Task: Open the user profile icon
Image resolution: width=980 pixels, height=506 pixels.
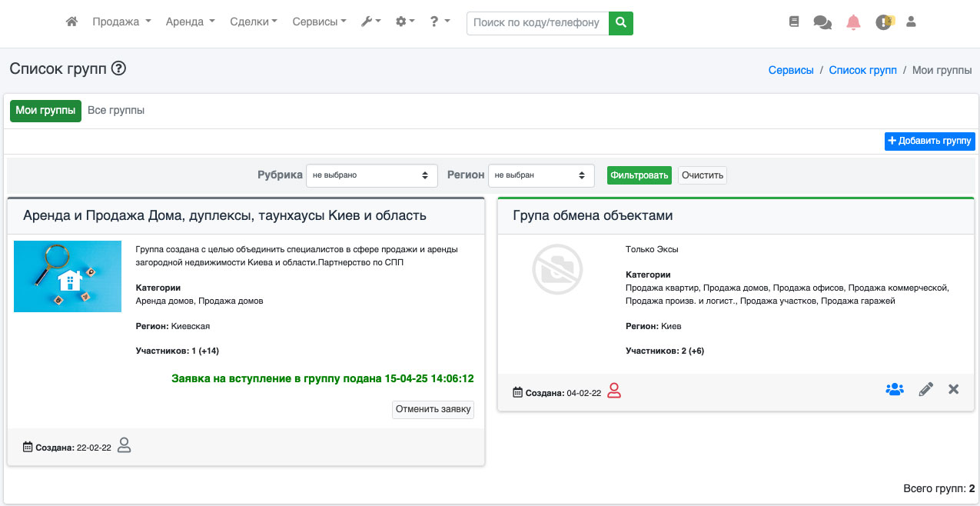Action: 911,22
